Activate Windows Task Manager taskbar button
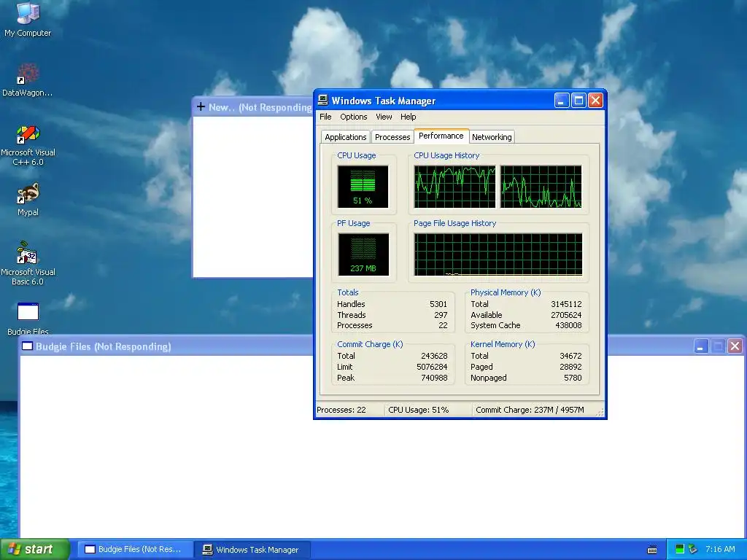Image resolution: width=747 pixels, height=560 pixels. [252, 550]
